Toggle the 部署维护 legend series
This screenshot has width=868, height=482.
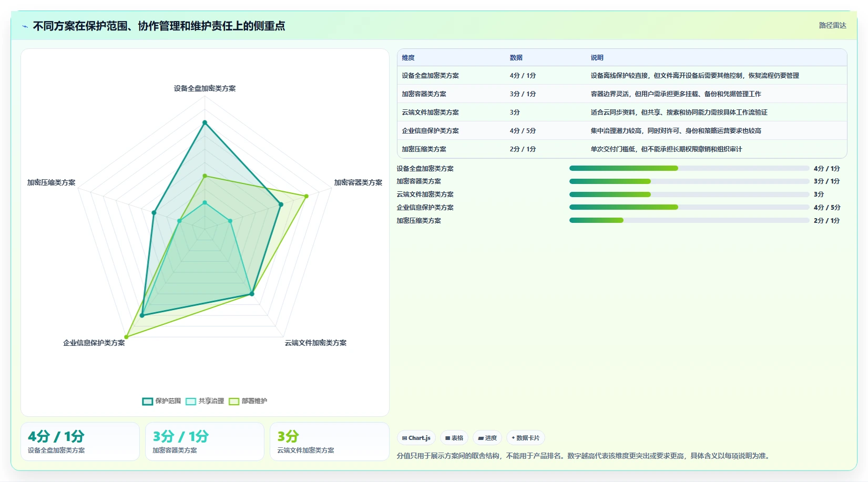[248, 401]
